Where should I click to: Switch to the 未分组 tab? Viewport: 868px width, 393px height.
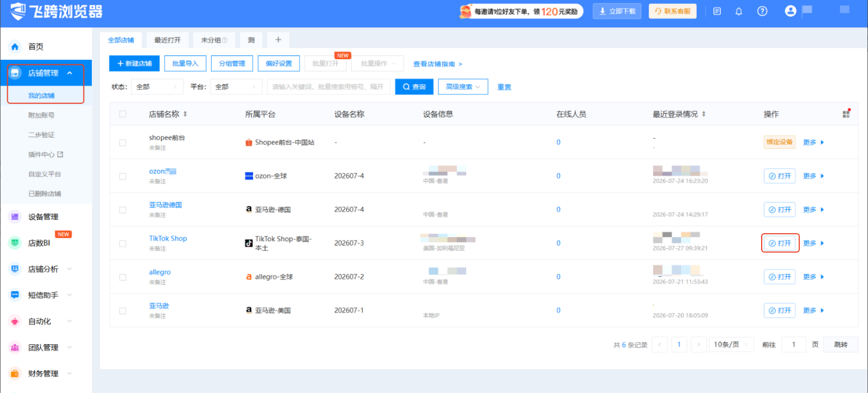(214, 40)
